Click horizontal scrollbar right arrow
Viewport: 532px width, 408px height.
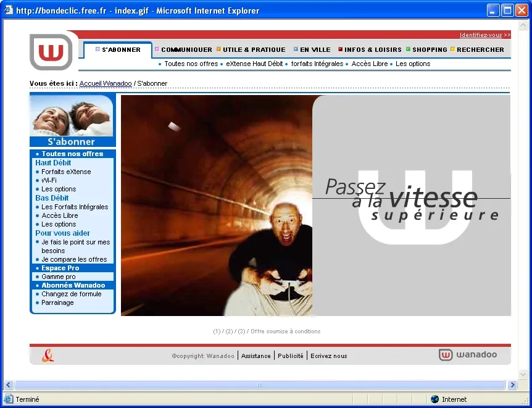coord(512,385)
